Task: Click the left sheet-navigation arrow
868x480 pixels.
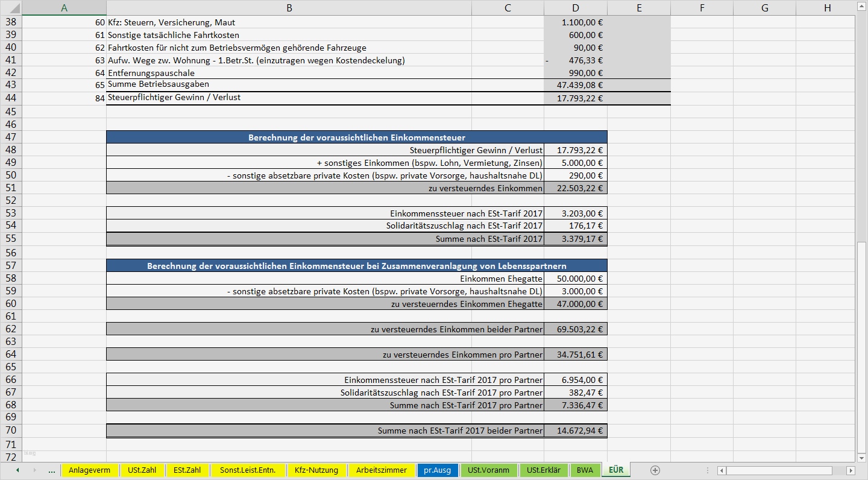Action: [x=17, y=470]
